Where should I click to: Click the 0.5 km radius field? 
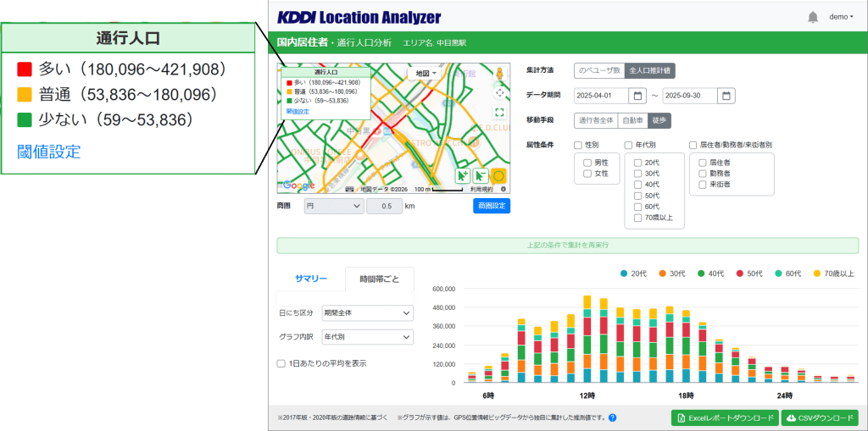click(384, 206)
